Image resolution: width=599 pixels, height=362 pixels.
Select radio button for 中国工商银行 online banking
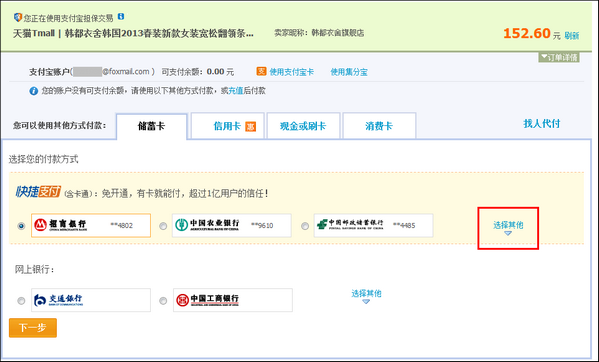(163, 301)
